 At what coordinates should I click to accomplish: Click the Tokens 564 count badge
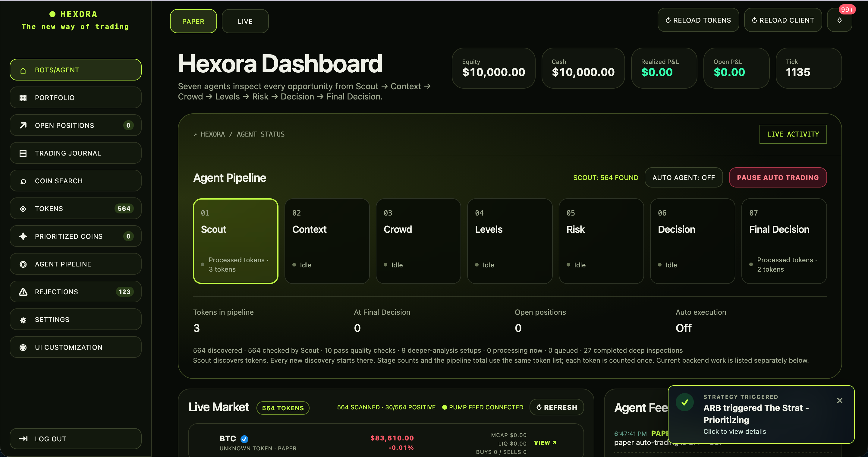[x=124, y=209]
